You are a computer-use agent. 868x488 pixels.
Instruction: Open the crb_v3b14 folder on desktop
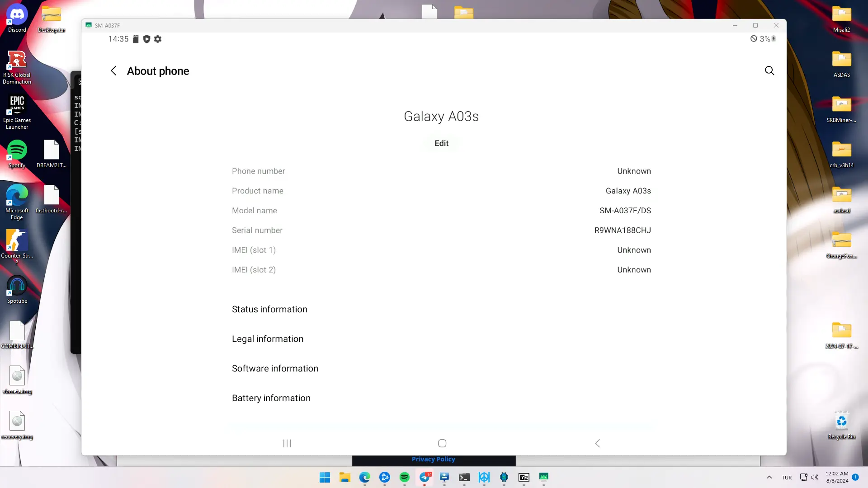[x=842, y=154]
